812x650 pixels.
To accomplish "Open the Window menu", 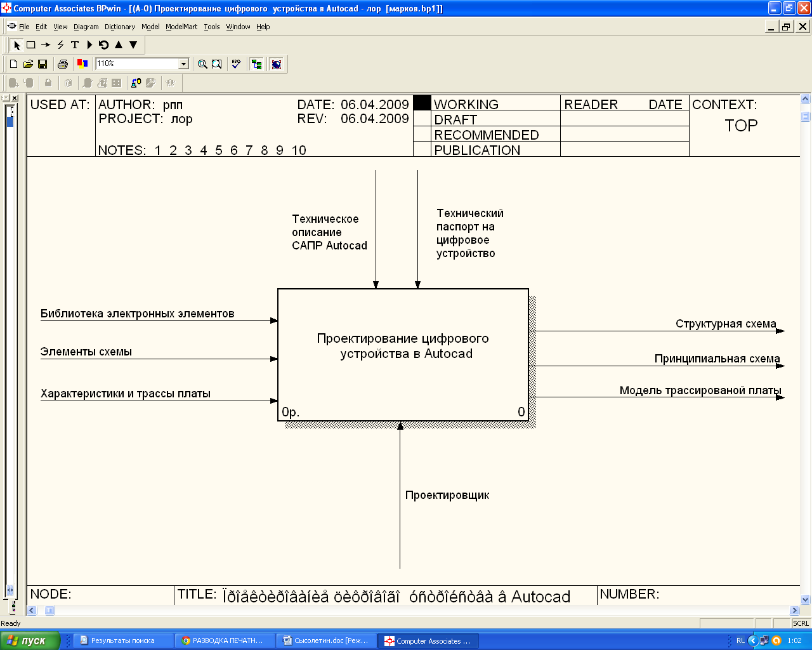I will (x=238, y=27).
